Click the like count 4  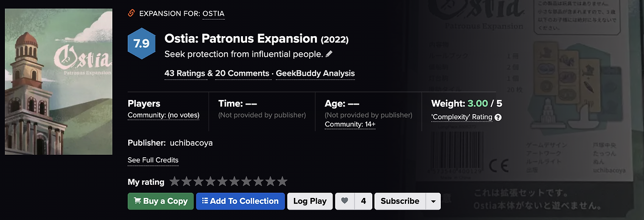pos(363,201)
